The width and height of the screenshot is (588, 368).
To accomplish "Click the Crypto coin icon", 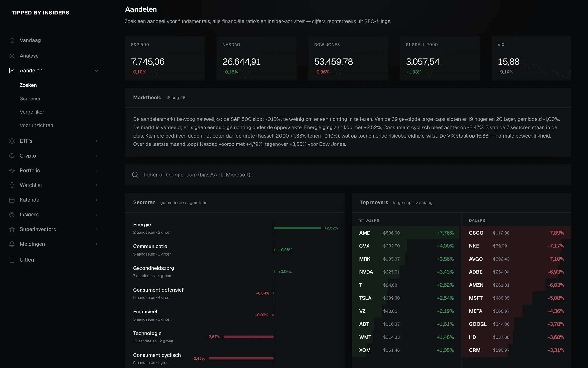I will [x=12, y=156].
